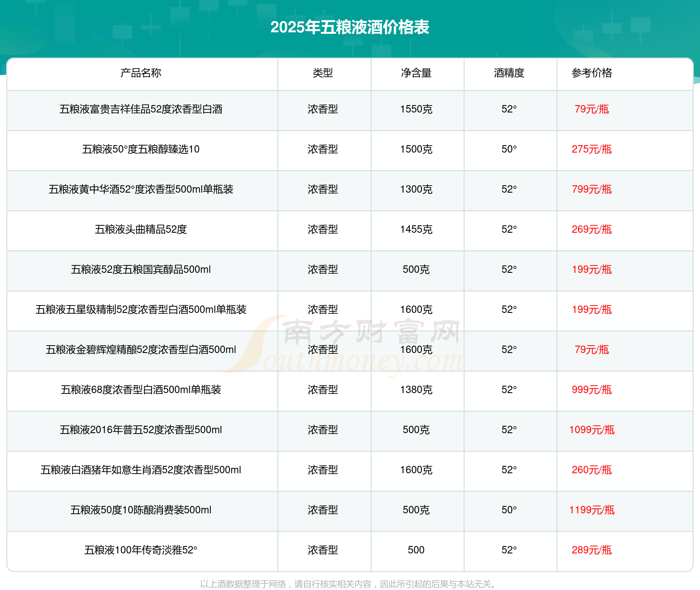The image size is (700, 590).
Task: Click product name 五粮液2016年普五52度浓香型500ml
Action: [x=141, y=430]
